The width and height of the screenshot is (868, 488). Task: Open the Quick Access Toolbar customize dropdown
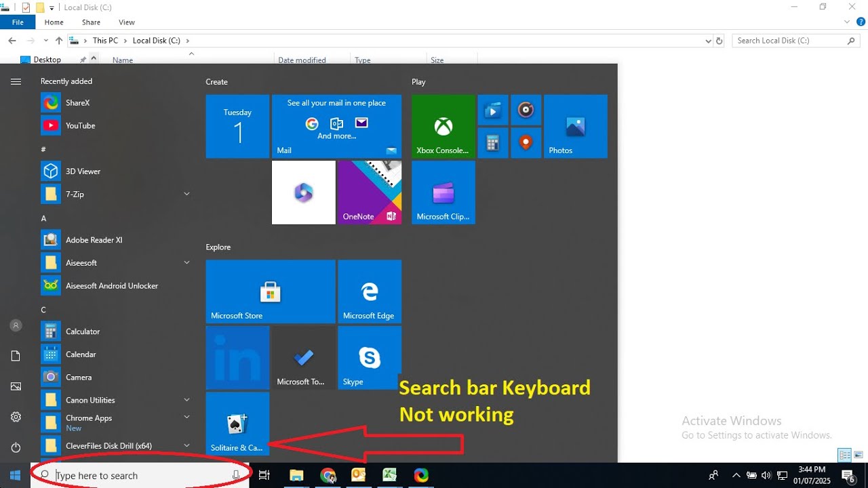click(x=52, y=7)
